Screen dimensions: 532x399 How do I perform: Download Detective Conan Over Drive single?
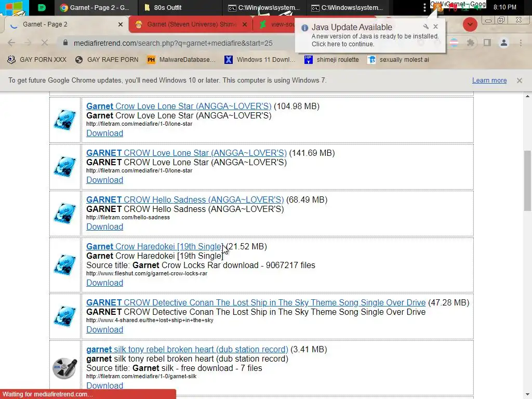coord(104,330)
